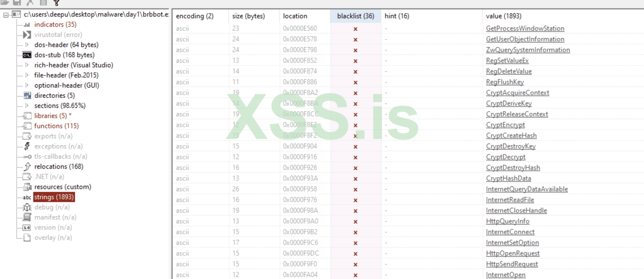Click the version 1.0 icon

pos(27,228)
